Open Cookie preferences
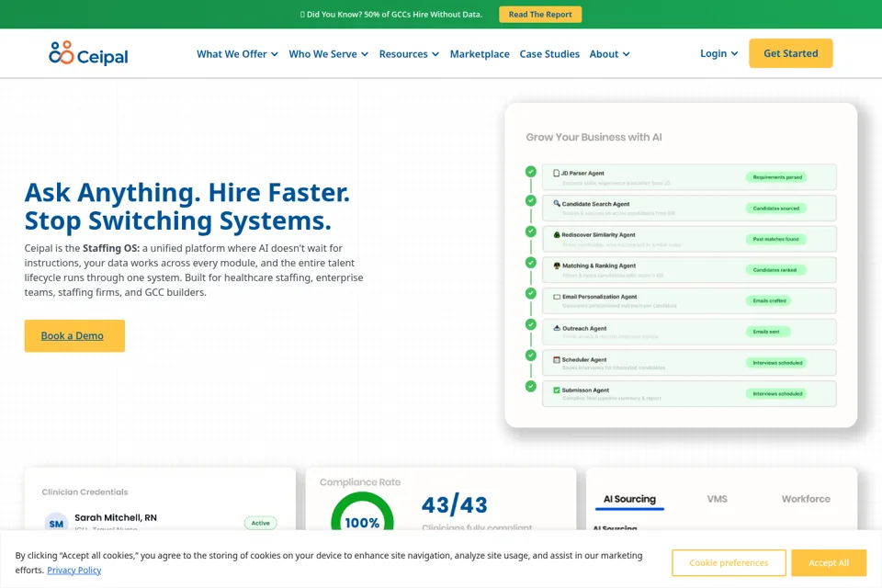The width and height of the screenshot is (882, 588). (729, 562)
